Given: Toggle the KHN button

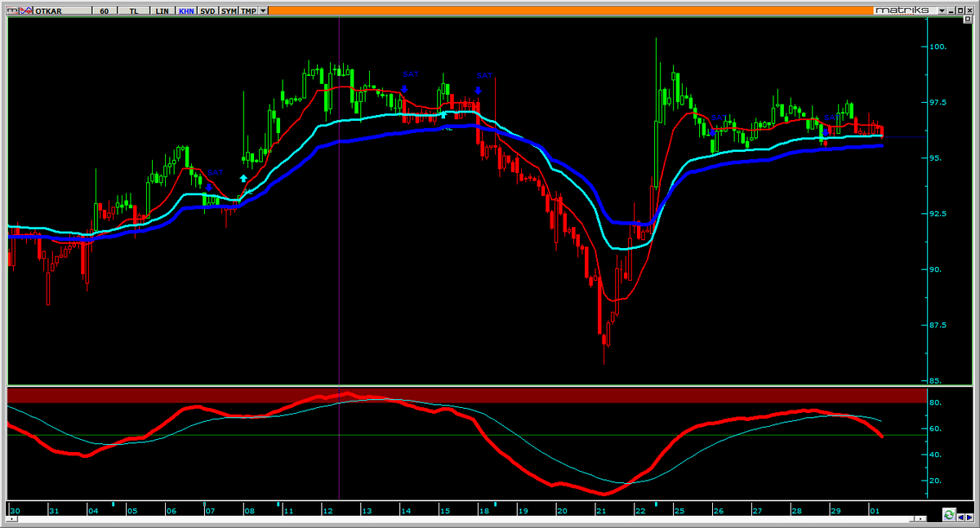Looking at the screenshot, I should click(186, 11).
